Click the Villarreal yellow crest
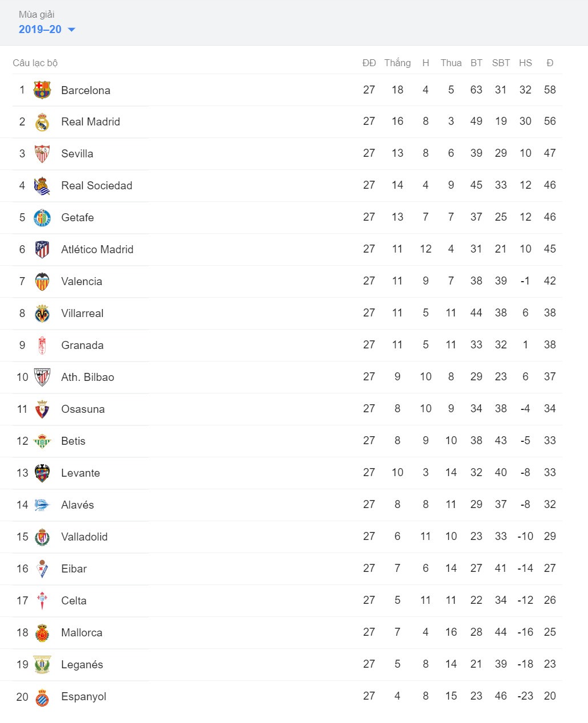 click(x=42, y=314)
